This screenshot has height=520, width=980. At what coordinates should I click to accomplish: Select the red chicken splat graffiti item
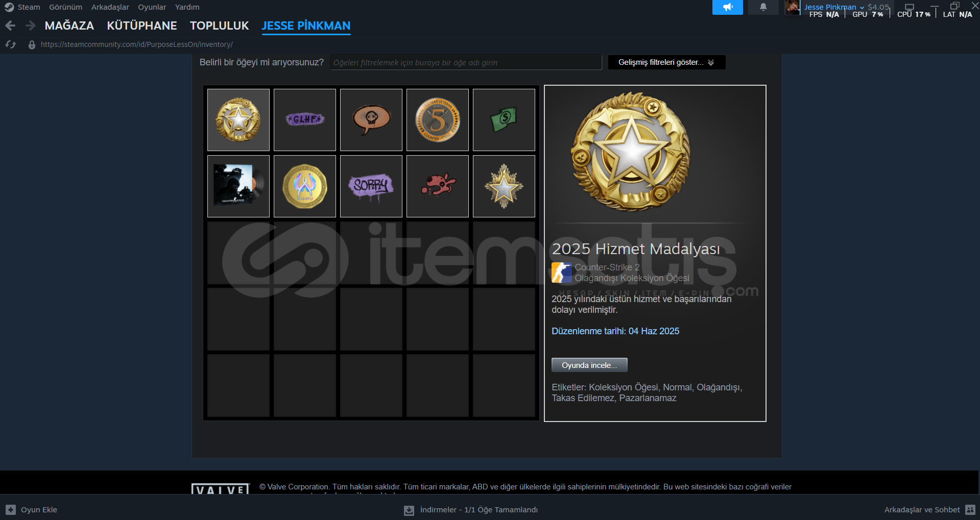click(x=438, y=186)
